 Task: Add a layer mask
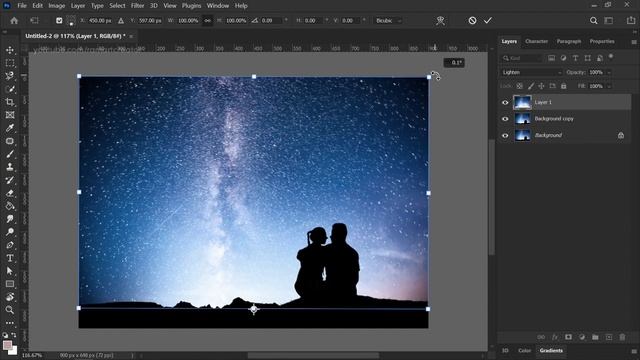coord(568,337)
